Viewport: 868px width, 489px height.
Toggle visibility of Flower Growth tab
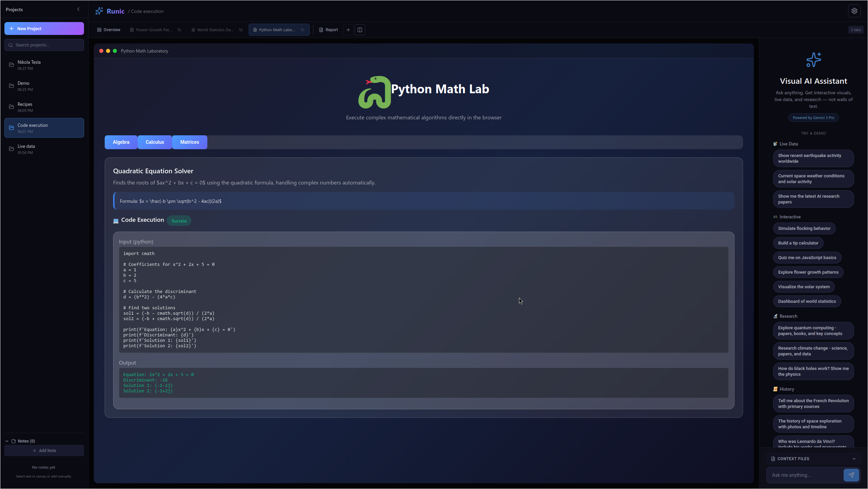179,30
